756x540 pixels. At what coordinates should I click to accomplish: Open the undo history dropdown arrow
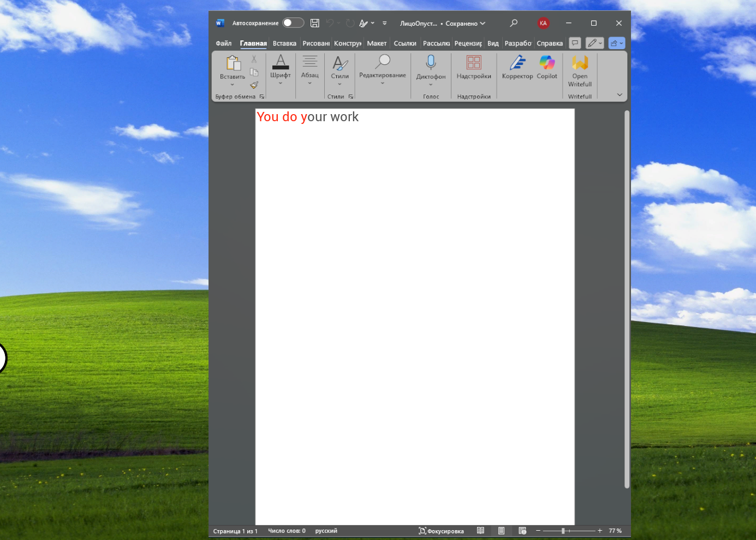pos(338,23)
